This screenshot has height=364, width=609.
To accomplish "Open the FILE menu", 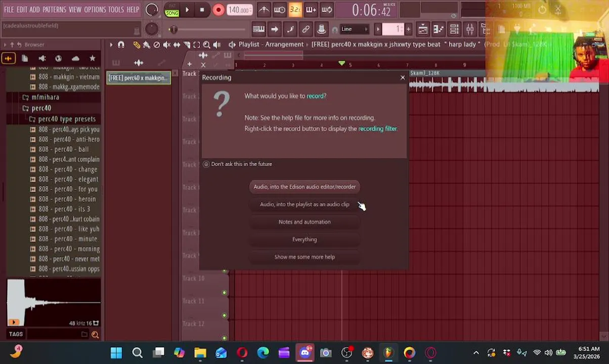I will [x=9, y=10].
